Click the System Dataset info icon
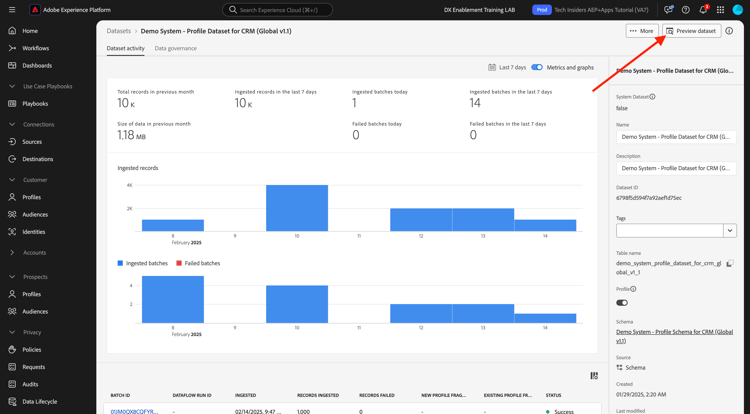The image size is (750, 414). pyautogui.click(x=652, y=97)
